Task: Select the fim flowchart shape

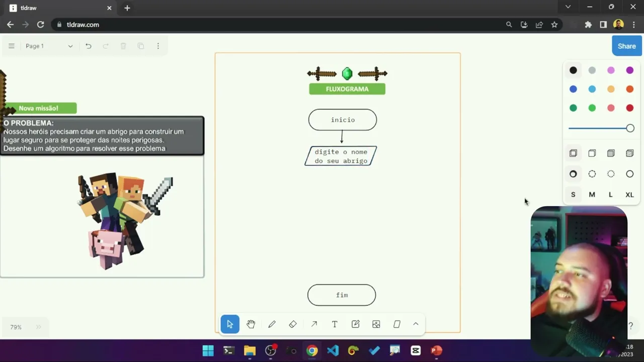Action: pyautogui.click(x=342, y=295)
